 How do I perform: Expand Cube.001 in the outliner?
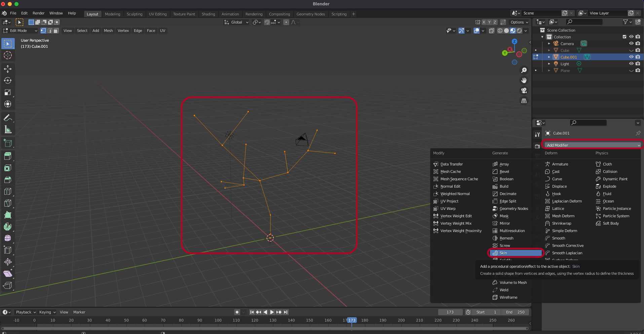tap(549, 57)
